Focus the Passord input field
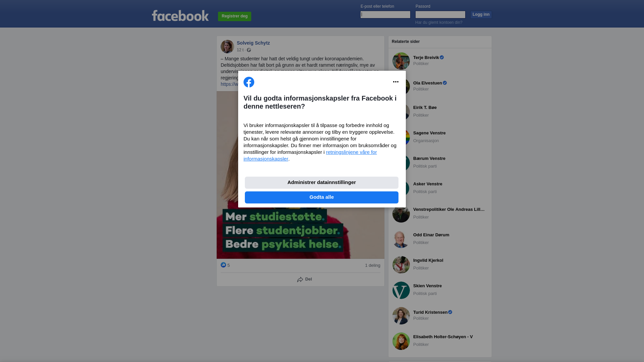 click(x=440, y=14)
